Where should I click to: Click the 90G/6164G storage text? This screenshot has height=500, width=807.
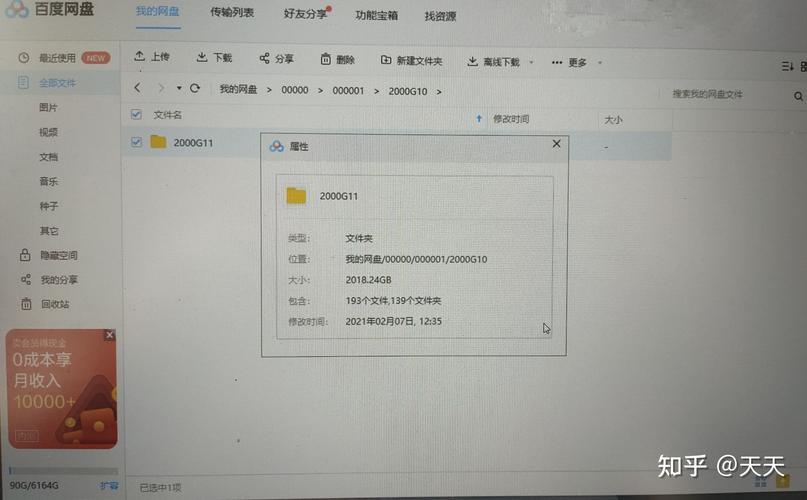coord(34,485)
